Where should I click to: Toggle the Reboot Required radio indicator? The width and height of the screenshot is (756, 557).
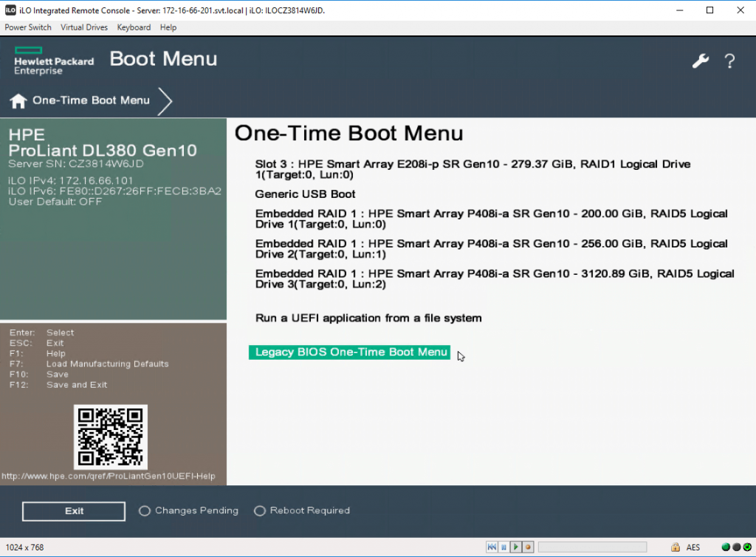click(259, 511)
